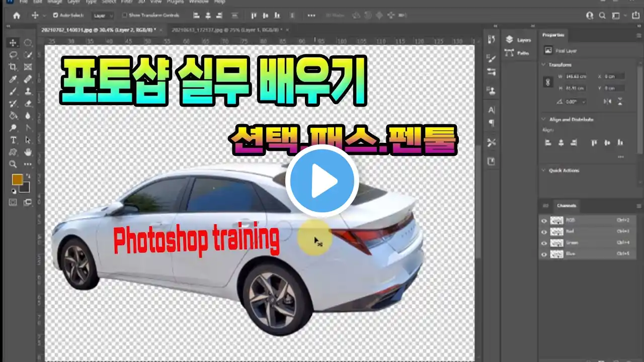
Task: Open the Edit Toolbar three-dots menu
Action: click(28, 164)
